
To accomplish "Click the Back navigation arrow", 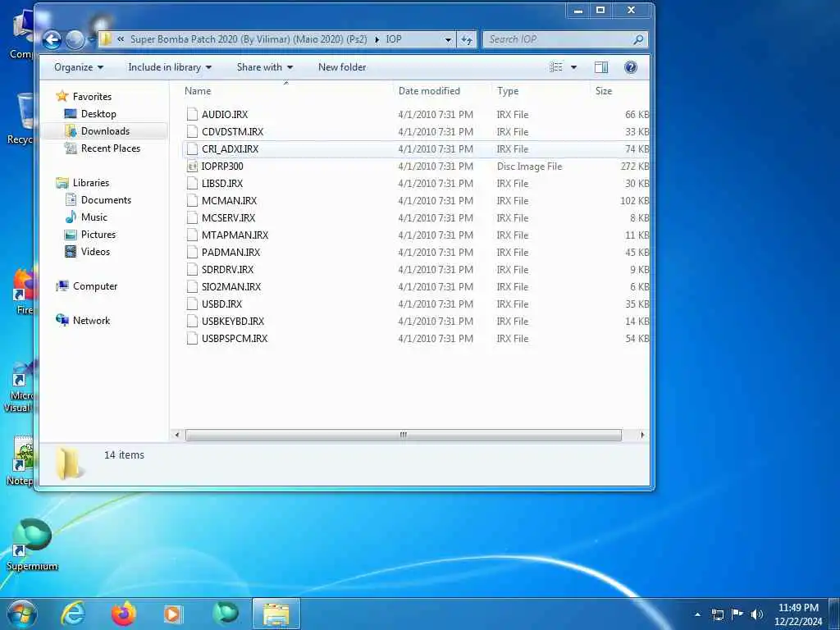I will [x=52, y=39].
